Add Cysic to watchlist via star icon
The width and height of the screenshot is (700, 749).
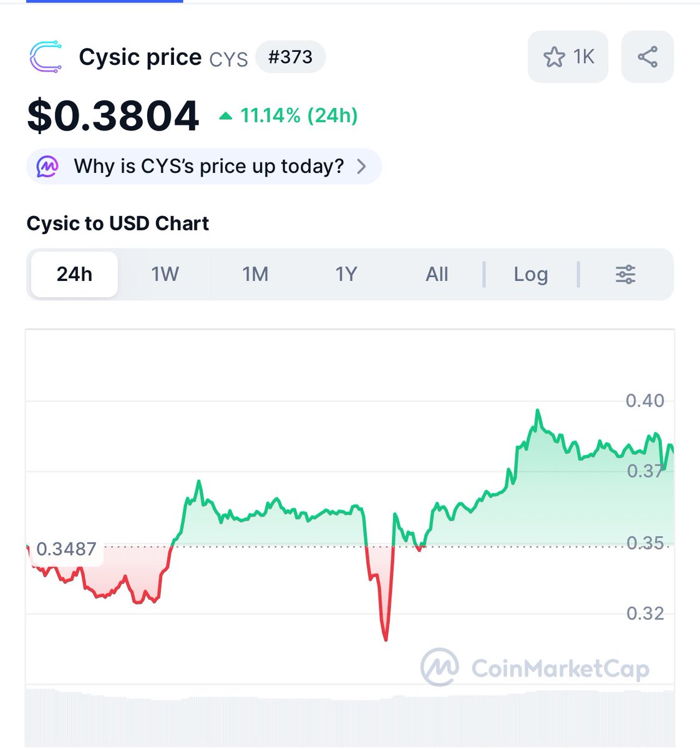click(x=554, y=57)
